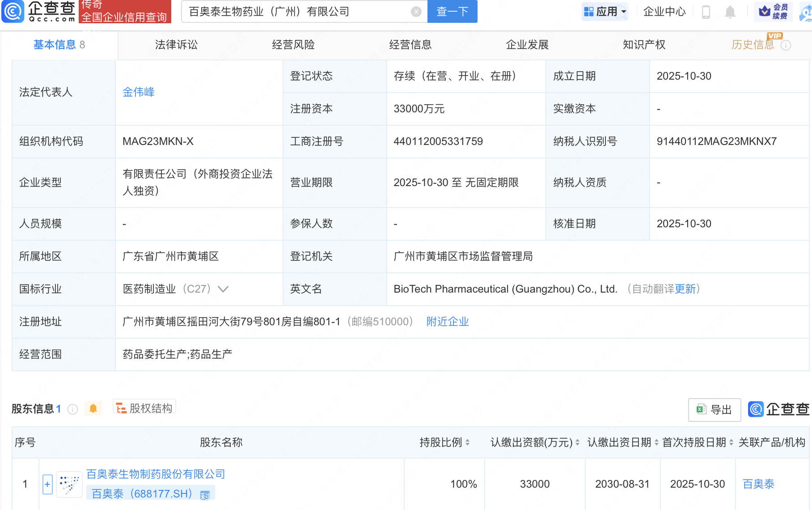
Task: Open legal representative 金伟峰 link
Action: point(139,92)
